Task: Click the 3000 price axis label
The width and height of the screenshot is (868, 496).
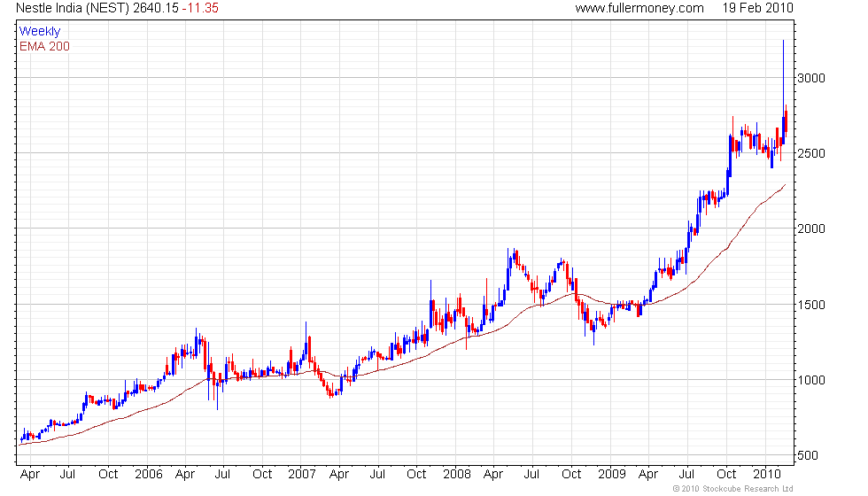Action: (811, 78)
